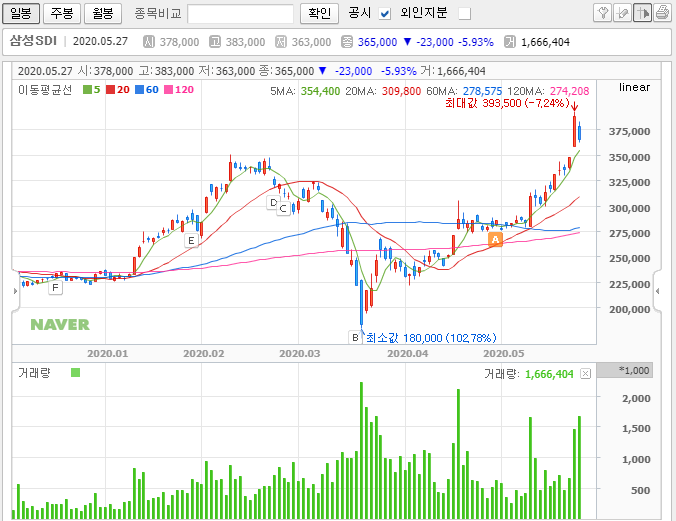Switch to 주봉 weekly chart
The height and width of the screenshot is (521, 676).
(x=62, y=13)
